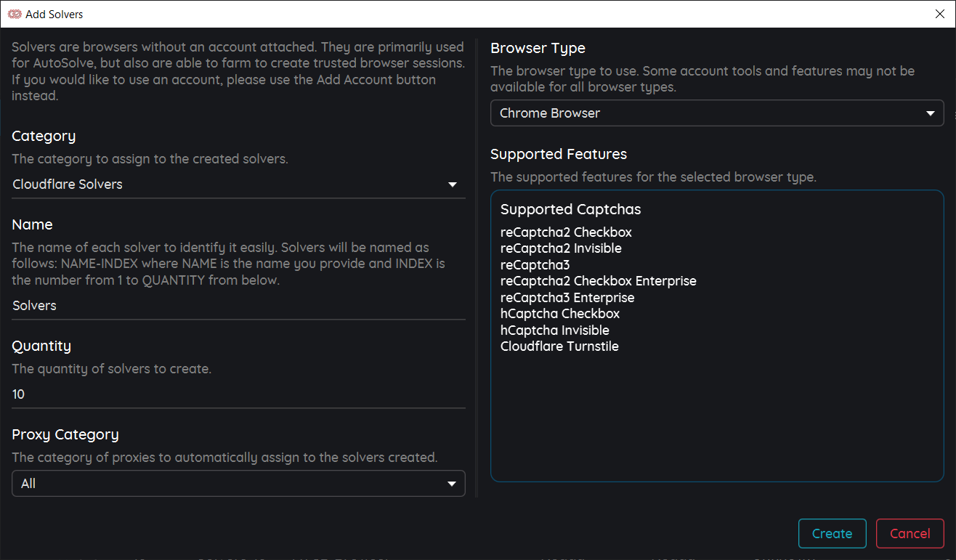The width and height of the screenshot is (956, 560).
Task: Select reCaptcha2 Checkbox in Supported Captchas
Action: coord(566,232)
